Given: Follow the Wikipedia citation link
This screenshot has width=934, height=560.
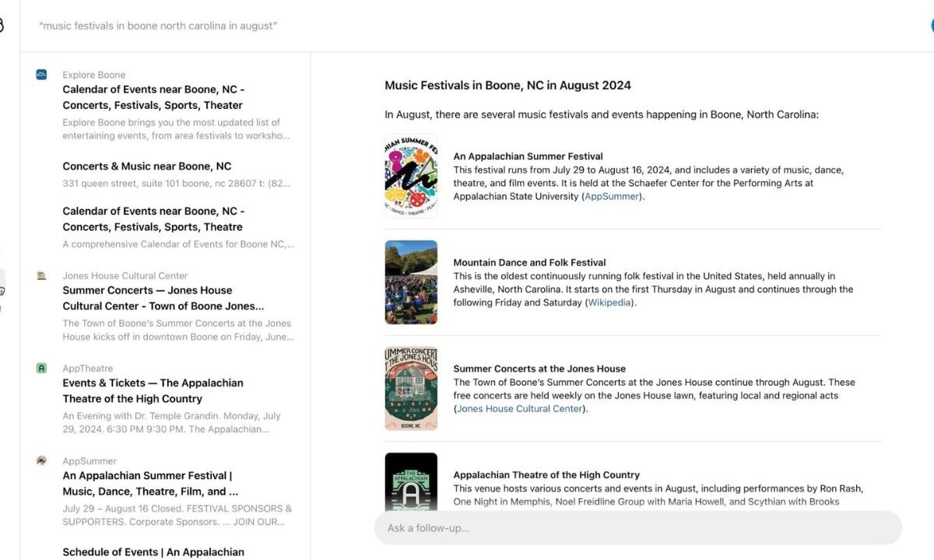Looking at the screenshot, I should (x=609, y=303).
